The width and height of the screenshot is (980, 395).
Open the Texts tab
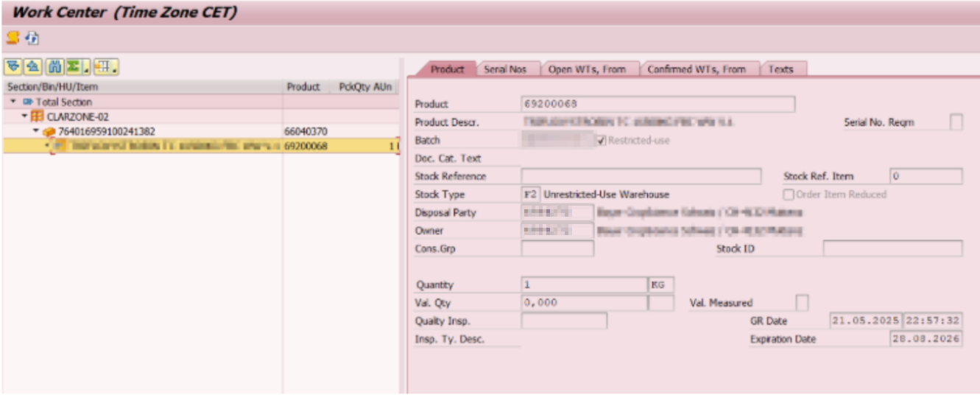(780, 69)
